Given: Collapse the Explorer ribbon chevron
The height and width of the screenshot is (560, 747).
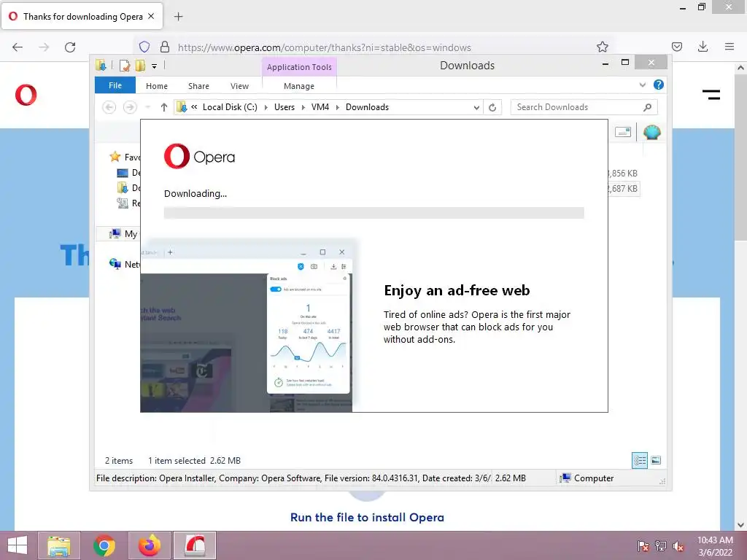Looking at the screenshot, I should [642, 85].
